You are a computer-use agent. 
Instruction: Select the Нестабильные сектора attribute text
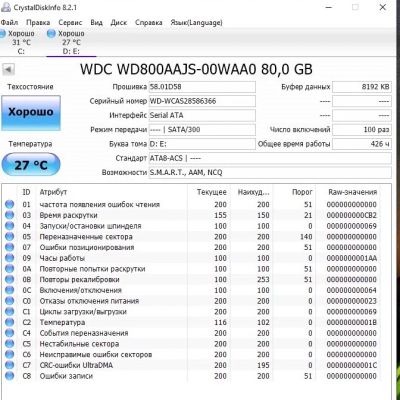79,344
